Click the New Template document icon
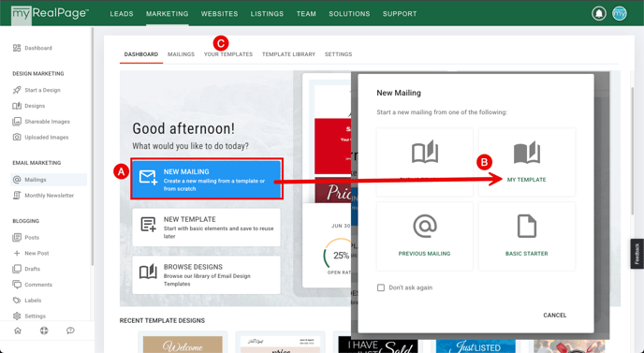Screen dimensions: 644x353 [x=148, y=225]
